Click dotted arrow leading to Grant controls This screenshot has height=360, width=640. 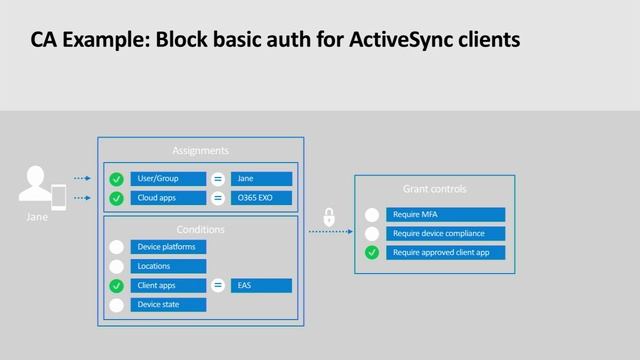[x=331, y=231]
